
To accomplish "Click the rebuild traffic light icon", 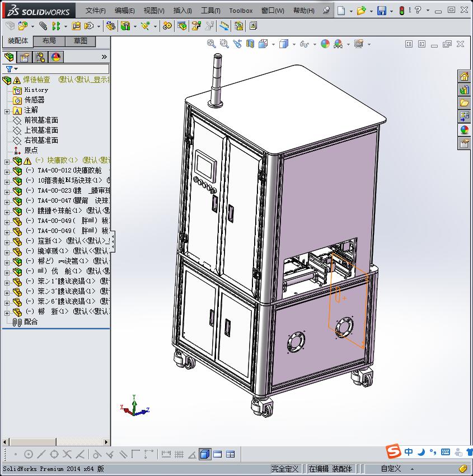I will pos(402,11).
